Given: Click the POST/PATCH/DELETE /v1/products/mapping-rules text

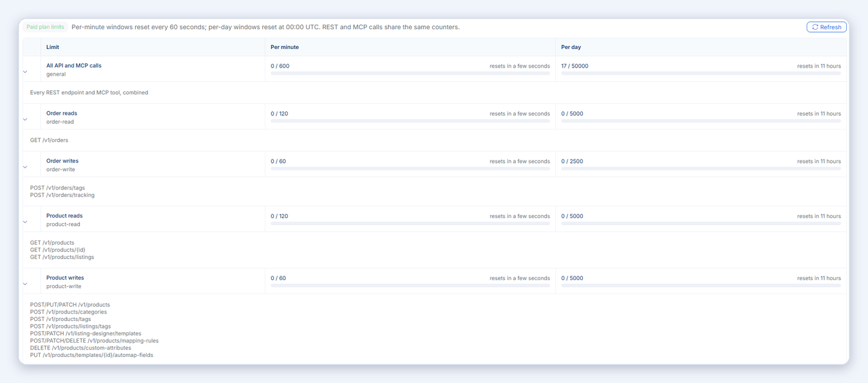Looking at the screenshot, I should click(x=94, y=341).
